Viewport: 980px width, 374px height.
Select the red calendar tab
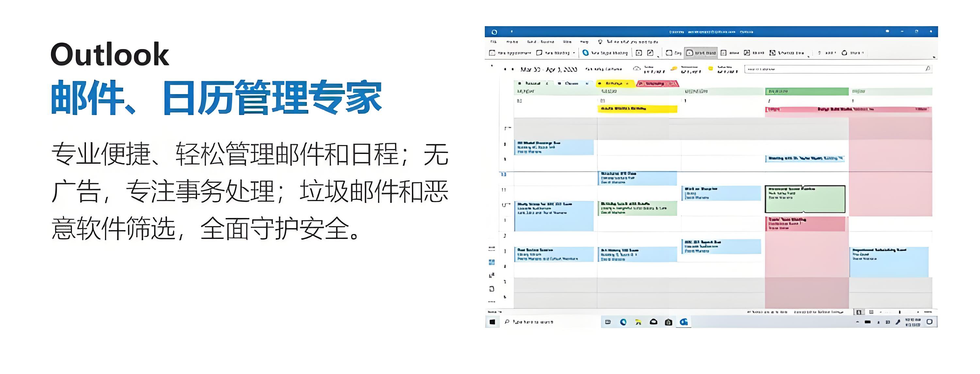656,83
